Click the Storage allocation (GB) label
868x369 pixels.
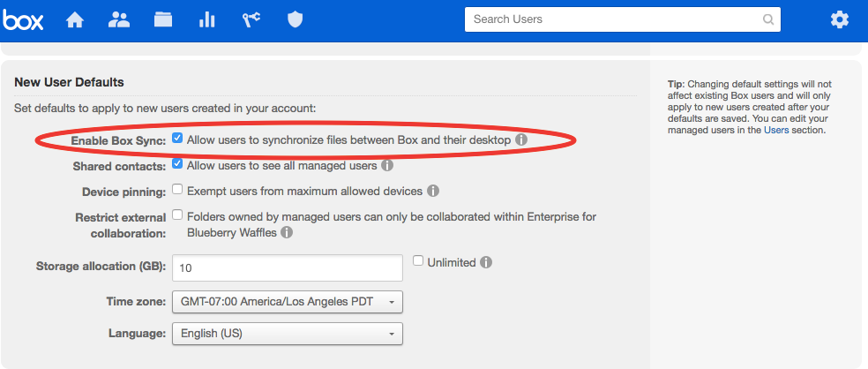click(x=101, y=267)
